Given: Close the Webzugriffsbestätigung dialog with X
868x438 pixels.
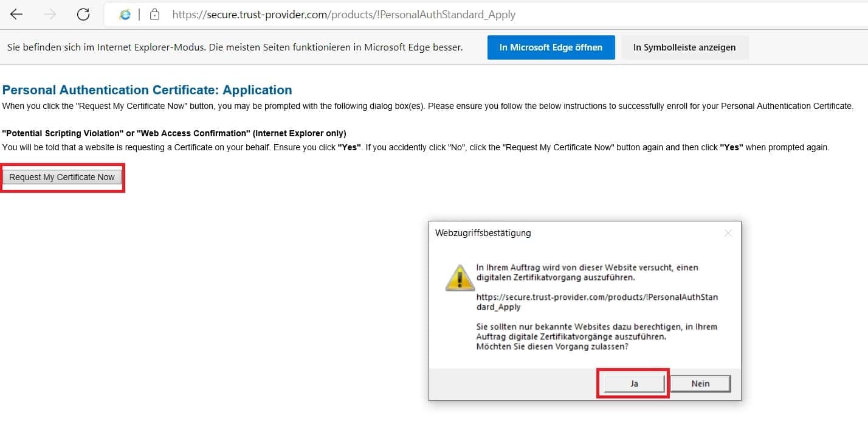Looking at the screenshot, I should 728,233.
